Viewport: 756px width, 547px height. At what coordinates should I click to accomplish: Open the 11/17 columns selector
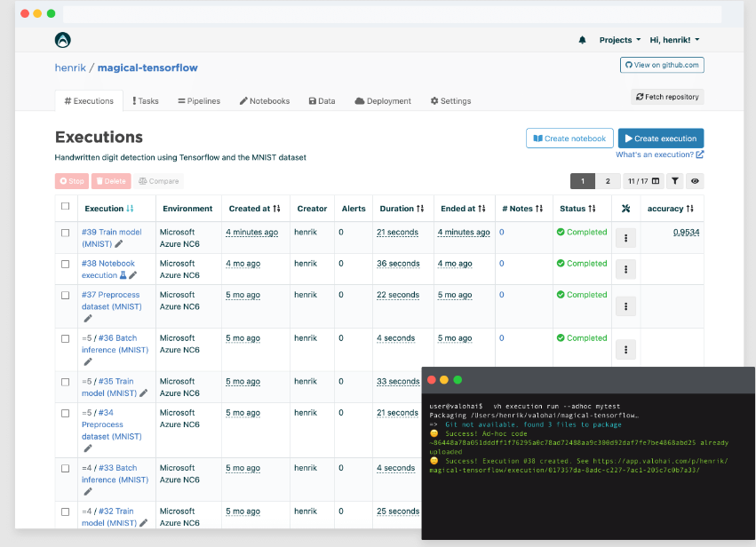(643, 181)
